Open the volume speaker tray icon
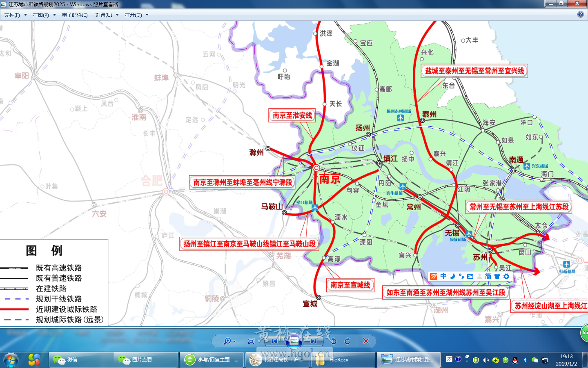Screen dimensions: 588x368 (x=486, y=360)
